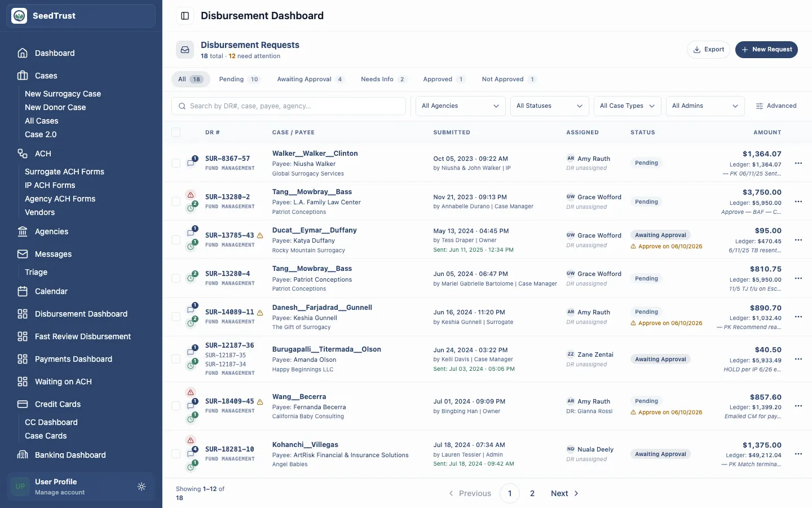Viewport: 812px width, 508px height.
Task: Open comments icon for SUR-12187-36
Action: [191, 352]
